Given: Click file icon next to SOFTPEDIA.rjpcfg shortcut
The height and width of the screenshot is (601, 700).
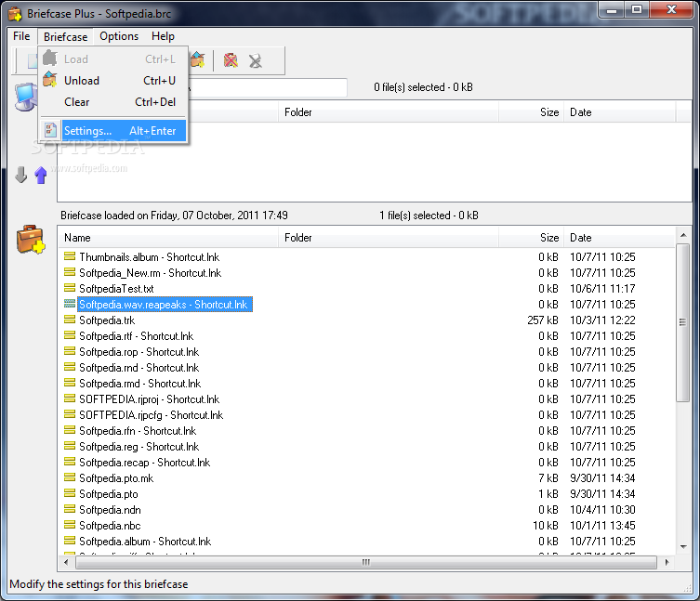Looking at the screenshot, I should [70, 414].
